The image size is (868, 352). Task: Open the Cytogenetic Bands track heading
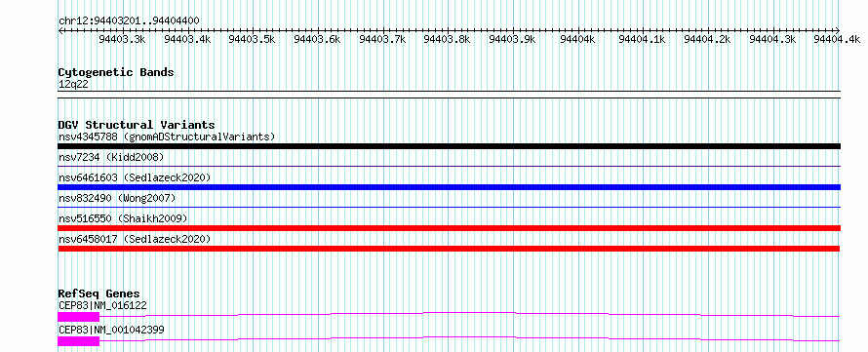click(116, 72)
